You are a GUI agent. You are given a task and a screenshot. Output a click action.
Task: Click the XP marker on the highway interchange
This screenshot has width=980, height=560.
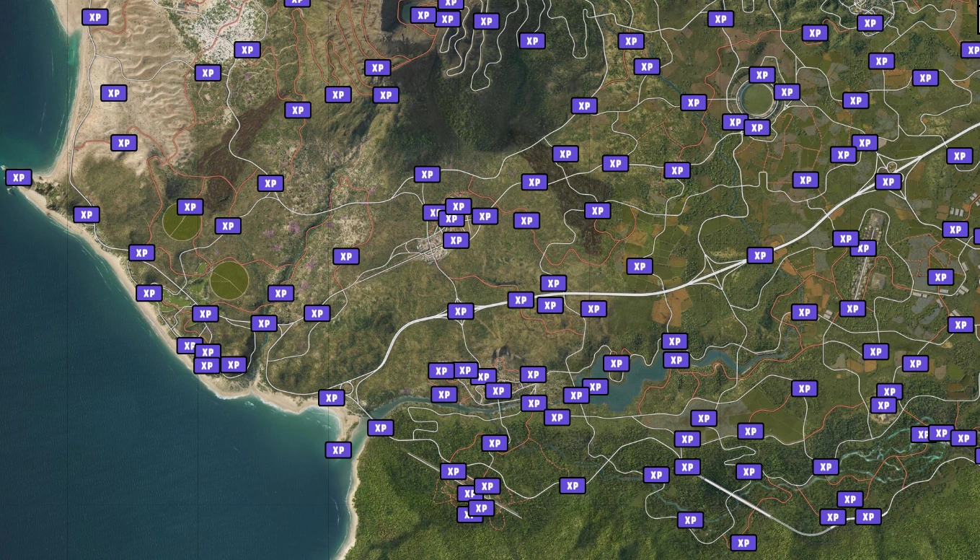tap(759, 255)
